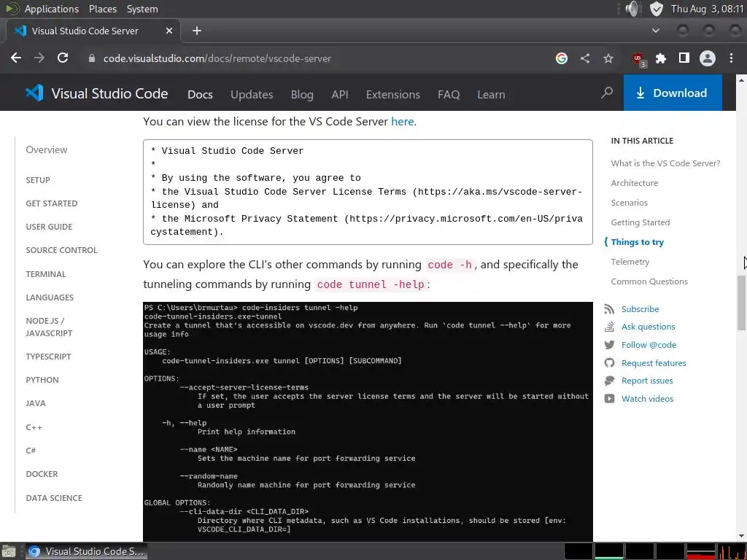Open a new browser tab
The image size is (747, 560).
pyautogui.click(x=197, y=31)
